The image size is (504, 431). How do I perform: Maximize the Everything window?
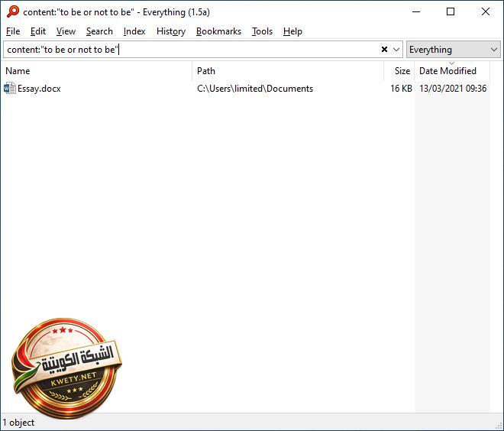click(x=451, y=11)
